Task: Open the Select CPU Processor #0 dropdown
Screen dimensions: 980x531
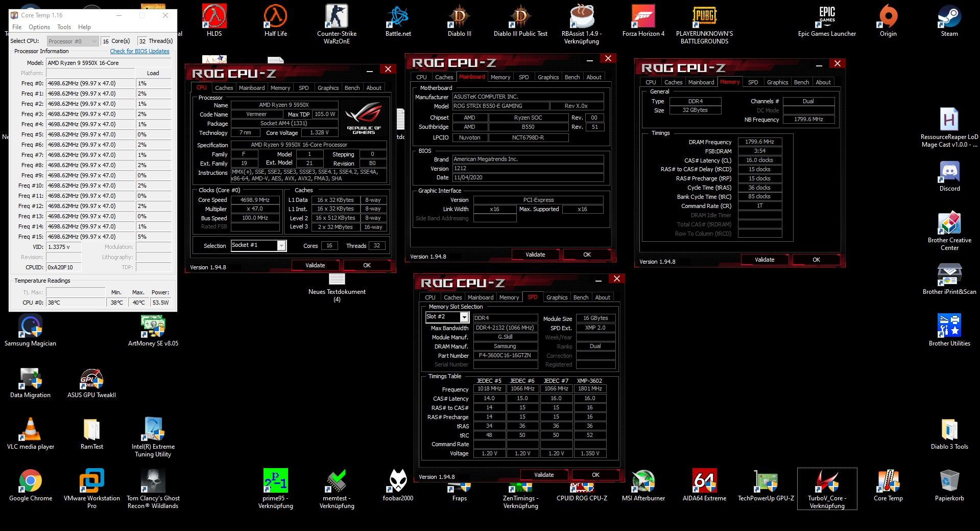Action: [72, 41]
